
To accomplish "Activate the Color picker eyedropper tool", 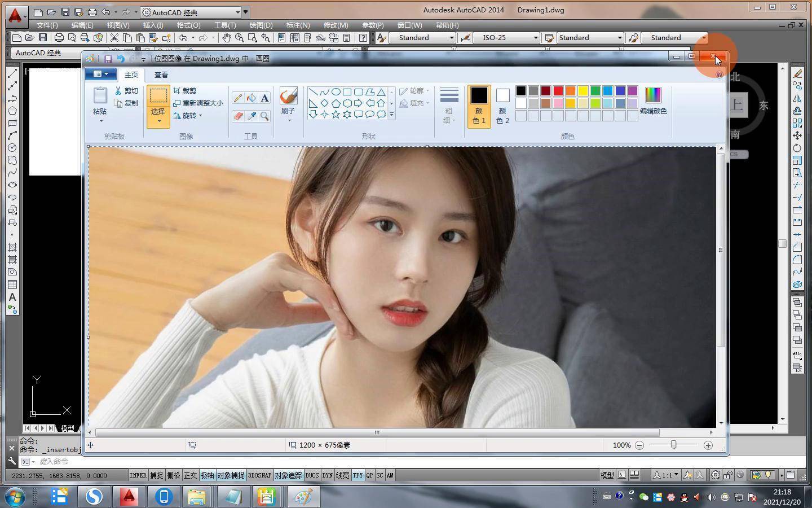I will tap(251, 116).
